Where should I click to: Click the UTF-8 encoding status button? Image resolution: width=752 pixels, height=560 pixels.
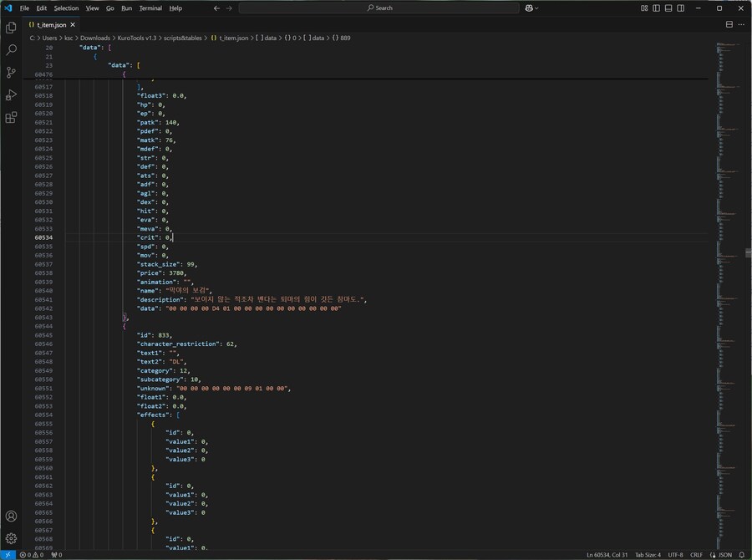(x=675, y=554)
